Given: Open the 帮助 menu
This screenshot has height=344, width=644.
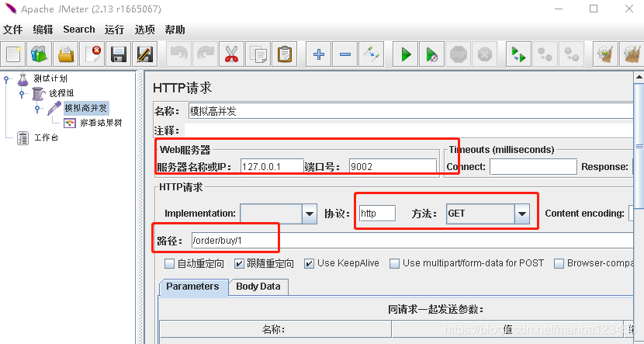Looking at the screenshot, I should pos(175,30).
